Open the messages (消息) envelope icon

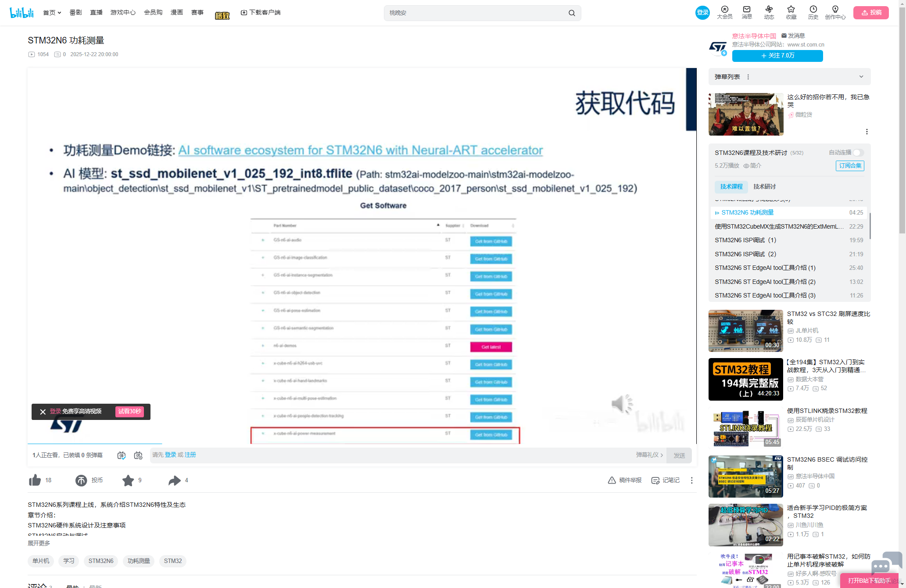tap(747, 9)
